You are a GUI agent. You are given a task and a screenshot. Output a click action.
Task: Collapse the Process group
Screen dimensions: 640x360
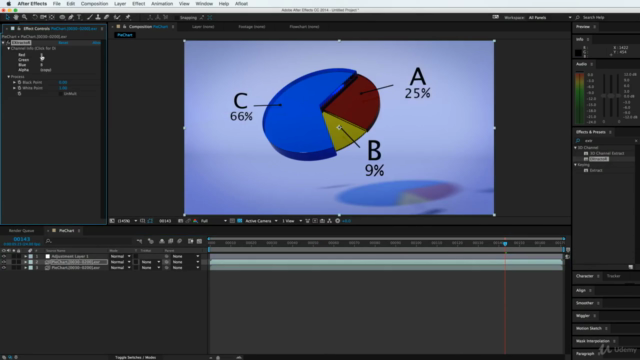(x=9, y=76)
